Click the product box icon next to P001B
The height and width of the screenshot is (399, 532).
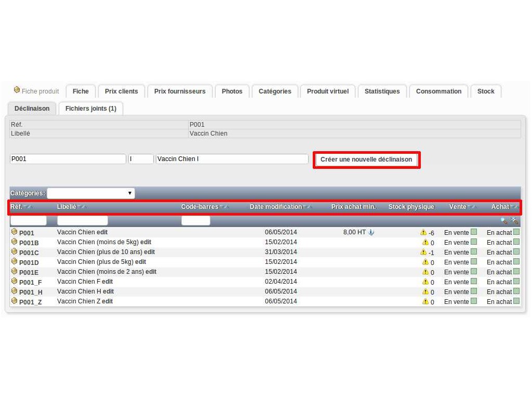14,242
